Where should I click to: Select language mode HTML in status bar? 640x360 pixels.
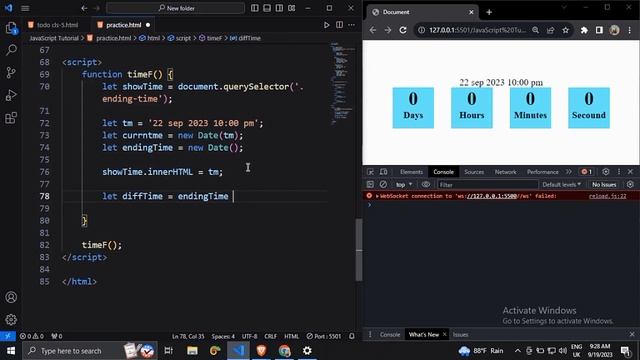[291, 336]
